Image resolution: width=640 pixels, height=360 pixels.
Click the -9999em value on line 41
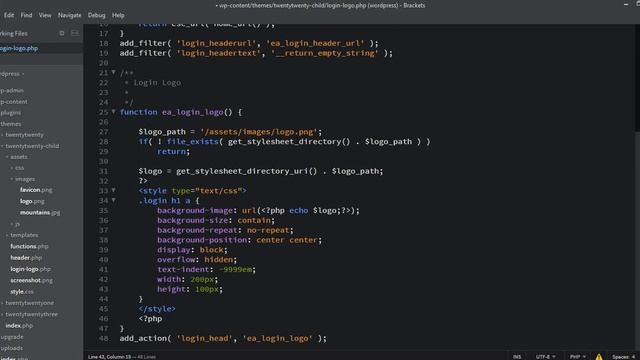click(x=236, y=269)
